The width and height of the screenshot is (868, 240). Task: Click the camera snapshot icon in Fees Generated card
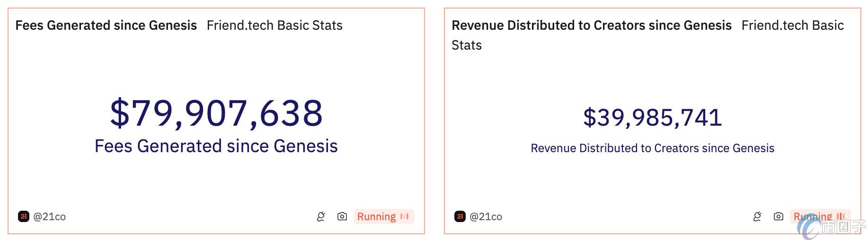342,216
